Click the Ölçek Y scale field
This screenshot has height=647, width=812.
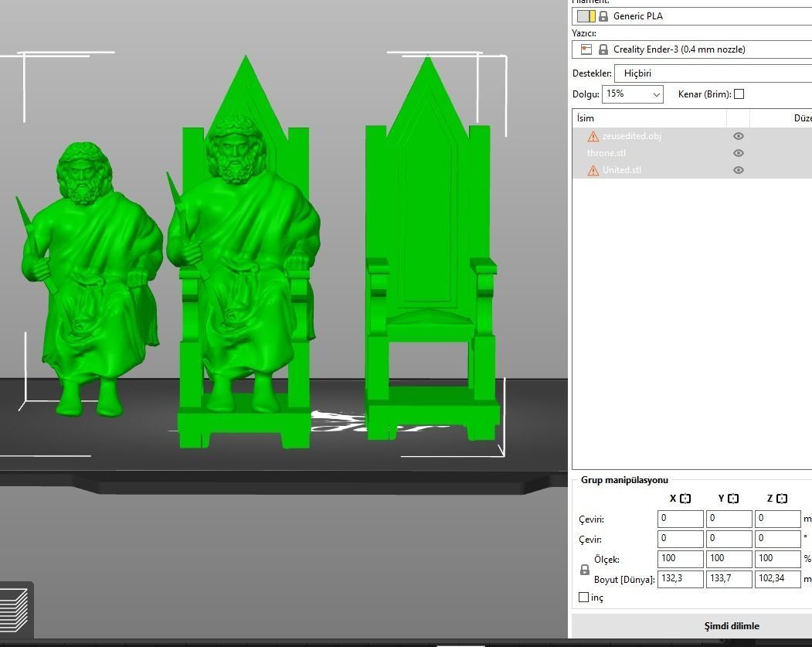coord(729,559)
